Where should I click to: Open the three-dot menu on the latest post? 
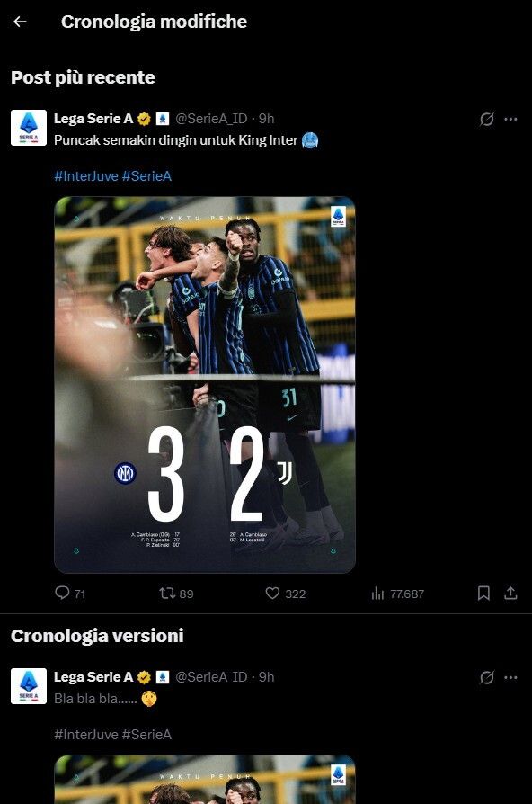point(510,119)
